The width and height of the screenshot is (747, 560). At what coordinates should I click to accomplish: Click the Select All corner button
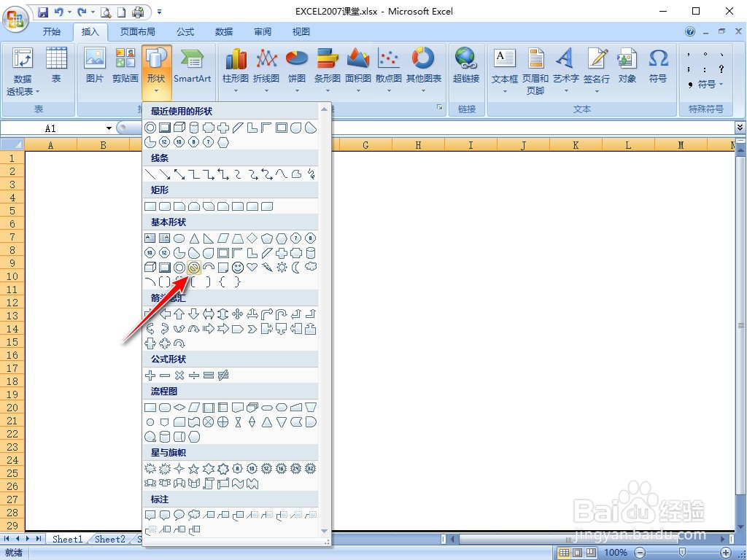pyautogui.click(x=12, y=144)
